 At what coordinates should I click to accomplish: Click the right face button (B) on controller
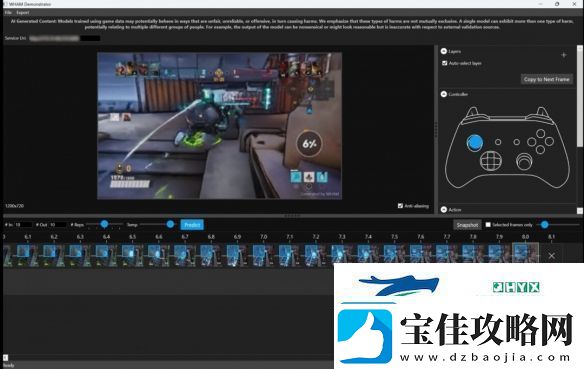click(549, 142)
